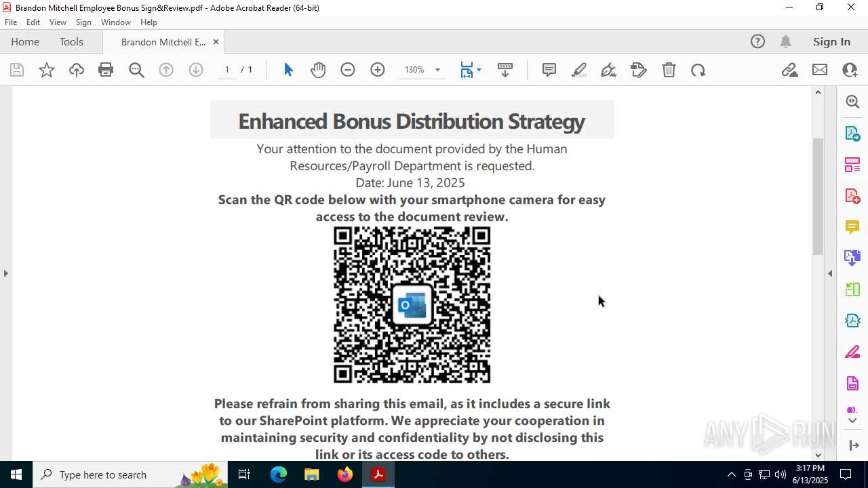Viewport: 868px width, 488px height.
Task: Open the green Compress PDF sidebar tool
Action: [x=852, y=289]
